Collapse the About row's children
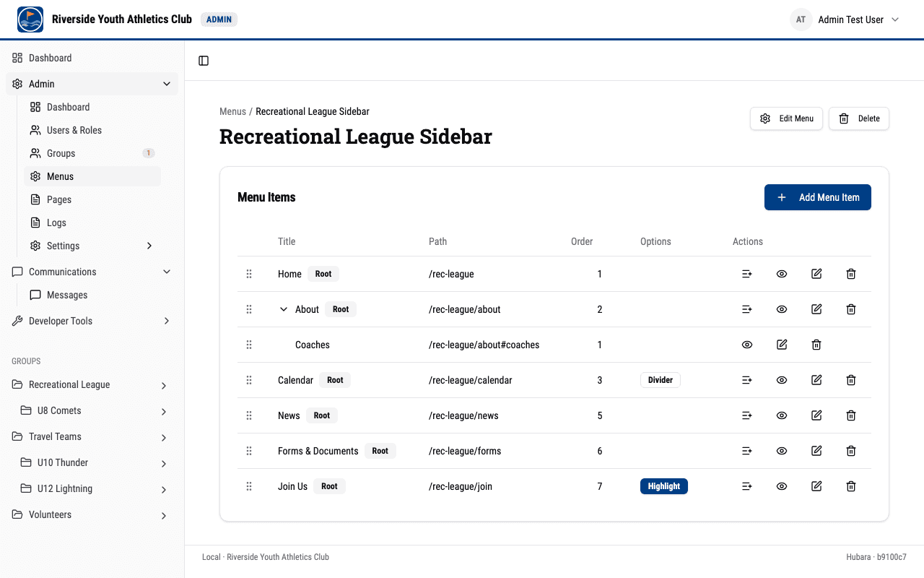The width and height of the screenshot is (924, 578). pos(284,309)
